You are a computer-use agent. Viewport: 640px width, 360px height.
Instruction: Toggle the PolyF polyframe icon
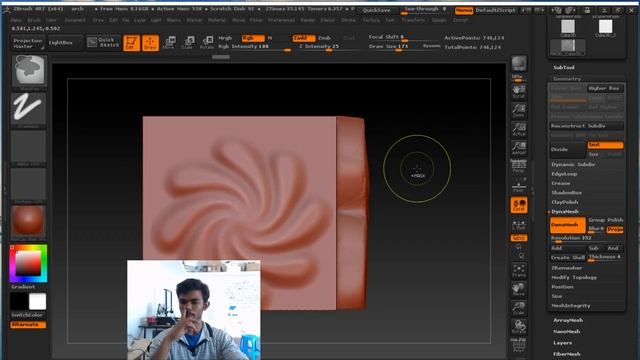(519, 345)
